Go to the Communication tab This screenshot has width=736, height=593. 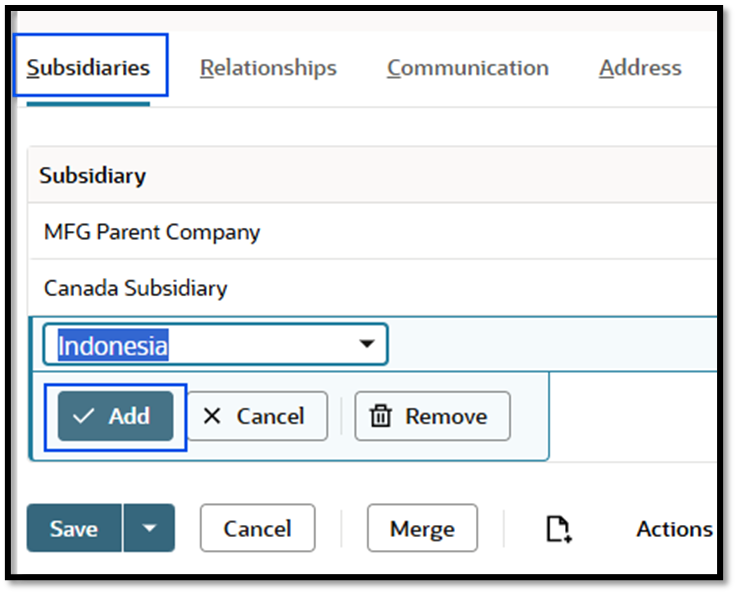pos(468,68)
